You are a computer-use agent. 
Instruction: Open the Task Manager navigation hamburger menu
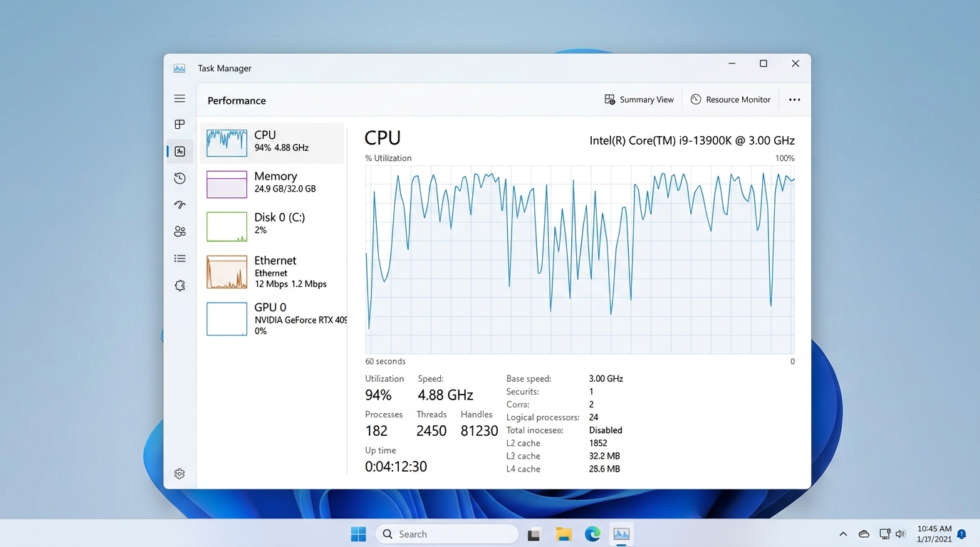pos(179,99)
